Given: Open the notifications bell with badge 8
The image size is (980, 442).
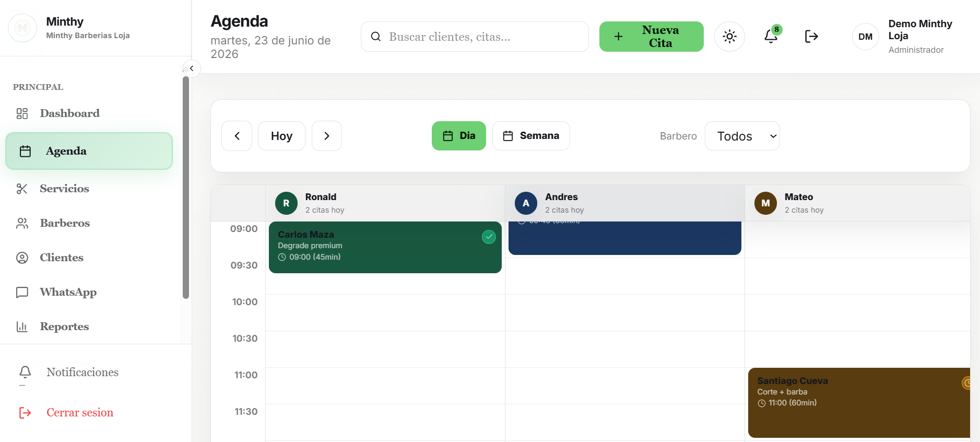Looking at the screenshot, I should [771, 36].
